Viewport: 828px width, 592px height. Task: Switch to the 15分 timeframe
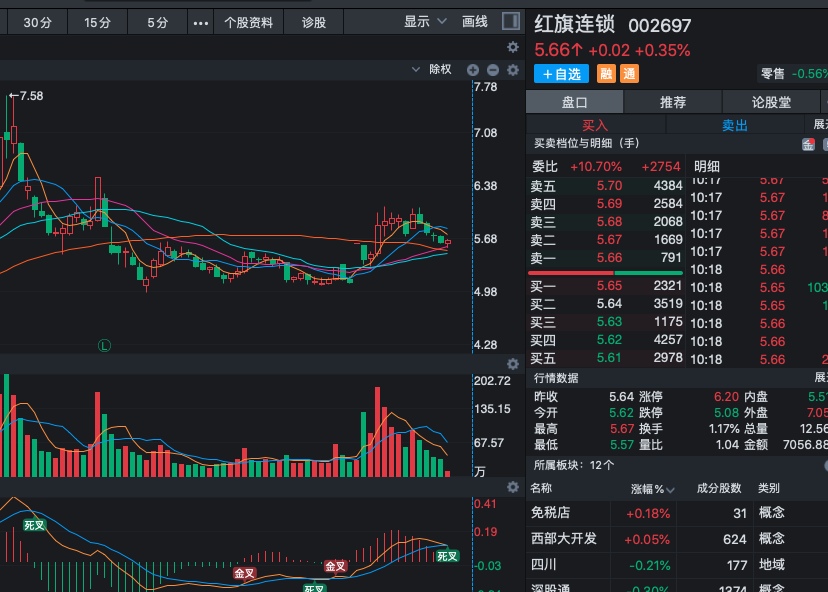[x=97, y=23]
